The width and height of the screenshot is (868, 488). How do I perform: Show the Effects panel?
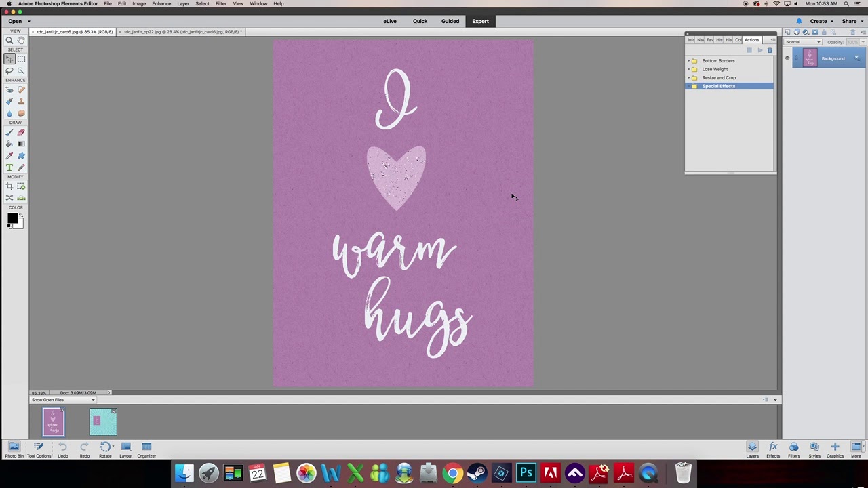773,449
